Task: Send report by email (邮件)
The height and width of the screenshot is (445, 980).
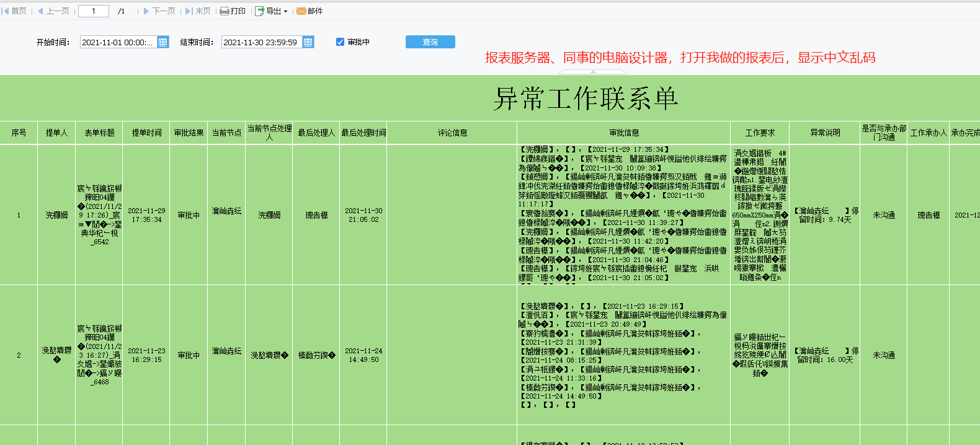Action: [310, 11]
